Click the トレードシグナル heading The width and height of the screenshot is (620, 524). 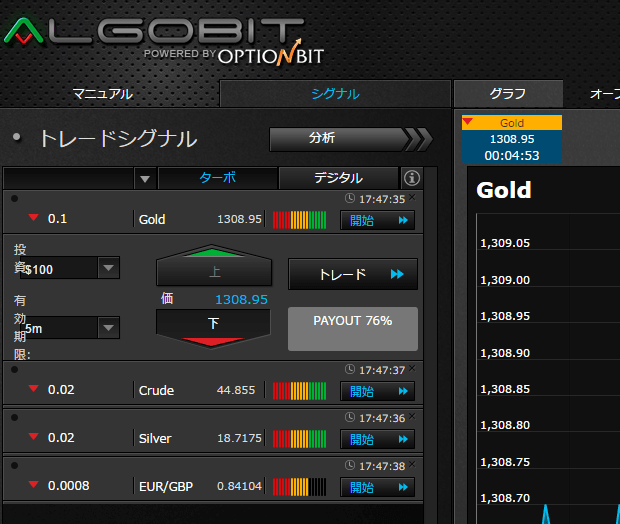tap(118, 139)
